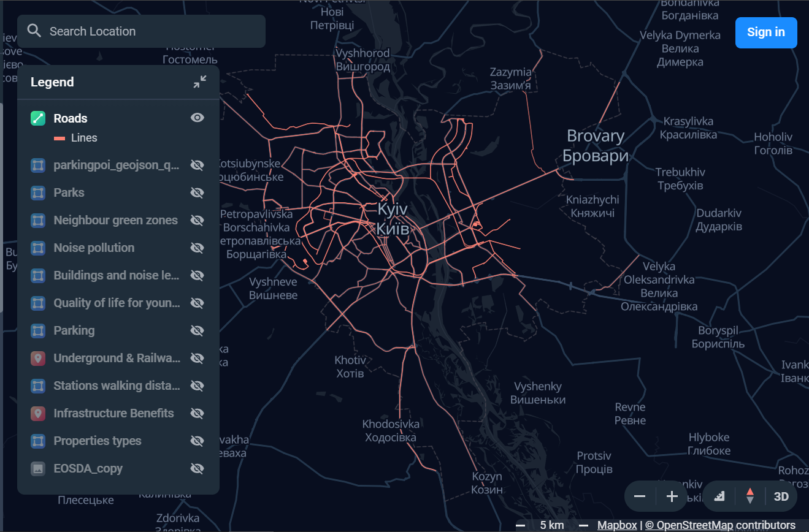Viewport: 809px width, 532px height.
Task: Open the Mapbox attribution link
Action: (617, 525)
